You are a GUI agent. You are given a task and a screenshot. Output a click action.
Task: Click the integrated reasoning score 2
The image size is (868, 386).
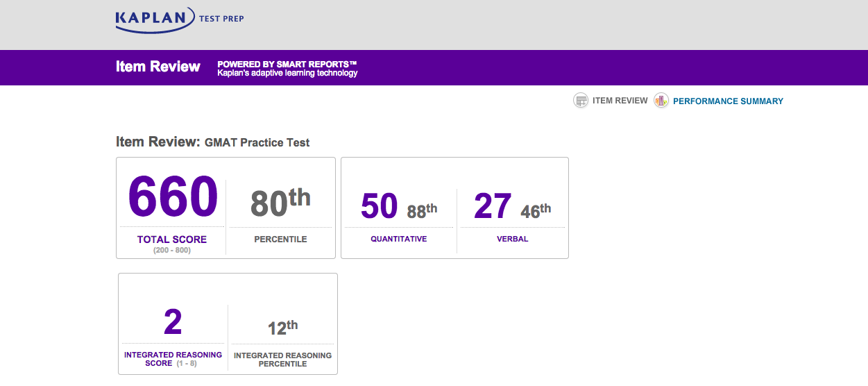click(173, 322)
